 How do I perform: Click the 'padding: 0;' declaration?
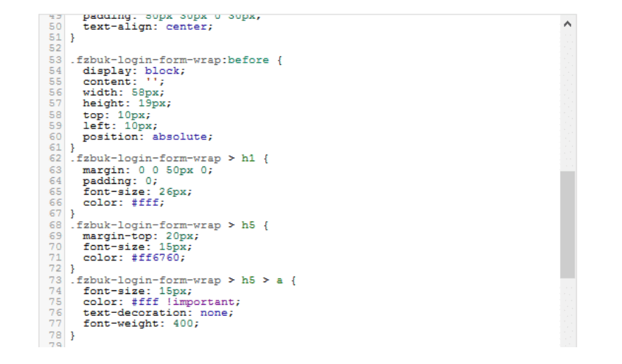click(120, 181)
